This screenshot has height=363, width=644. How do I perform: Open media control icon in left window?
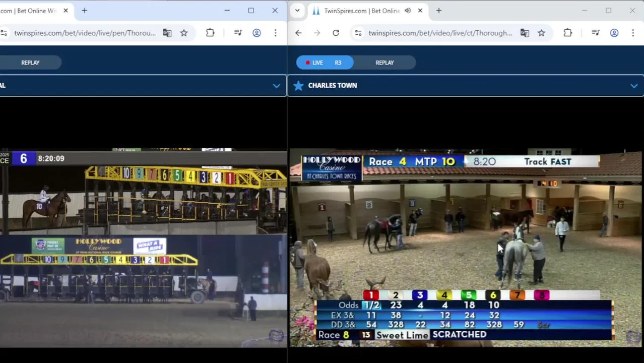238,33
